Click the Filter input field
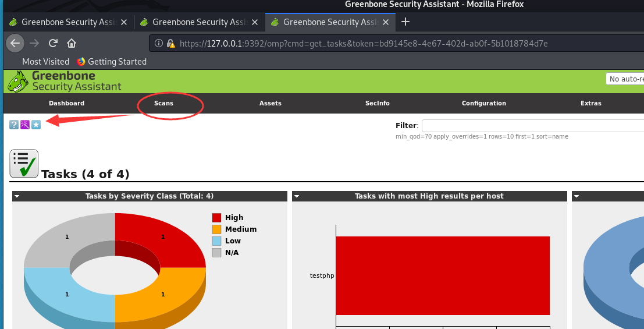 coord(533,126)
